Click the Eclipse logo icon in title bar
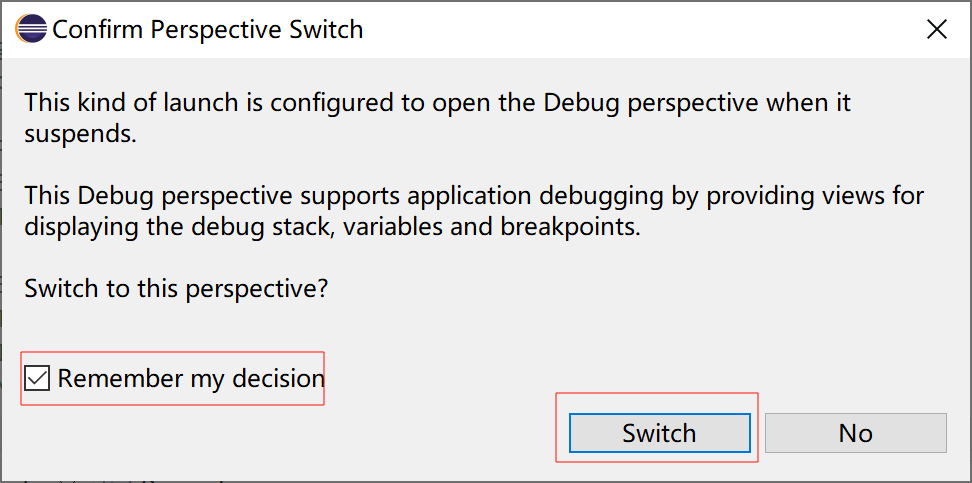The height and width of the screenshot is (483, 972). (31, 29)
